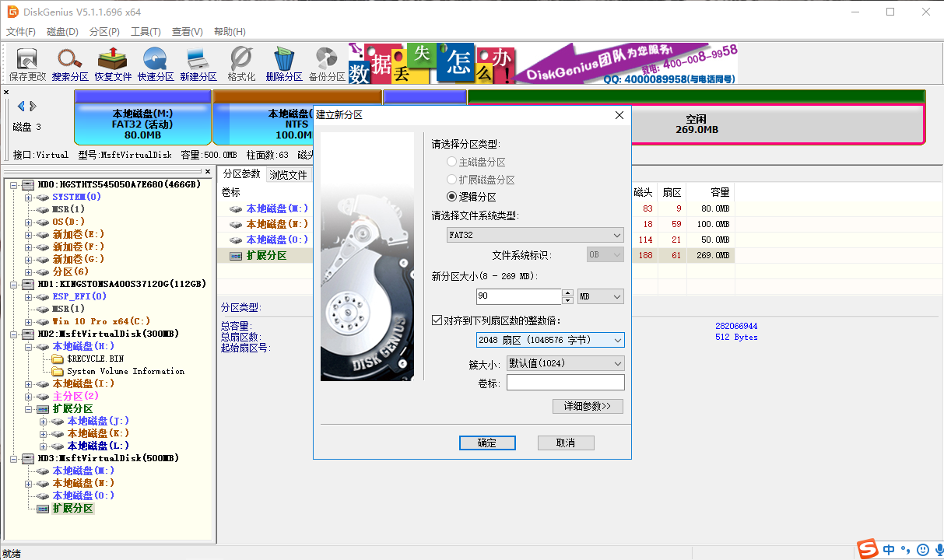Click the 确定 confirm button
Image resolution: width=944 pixels, height=560 pixels.
[x=487, y=443]
